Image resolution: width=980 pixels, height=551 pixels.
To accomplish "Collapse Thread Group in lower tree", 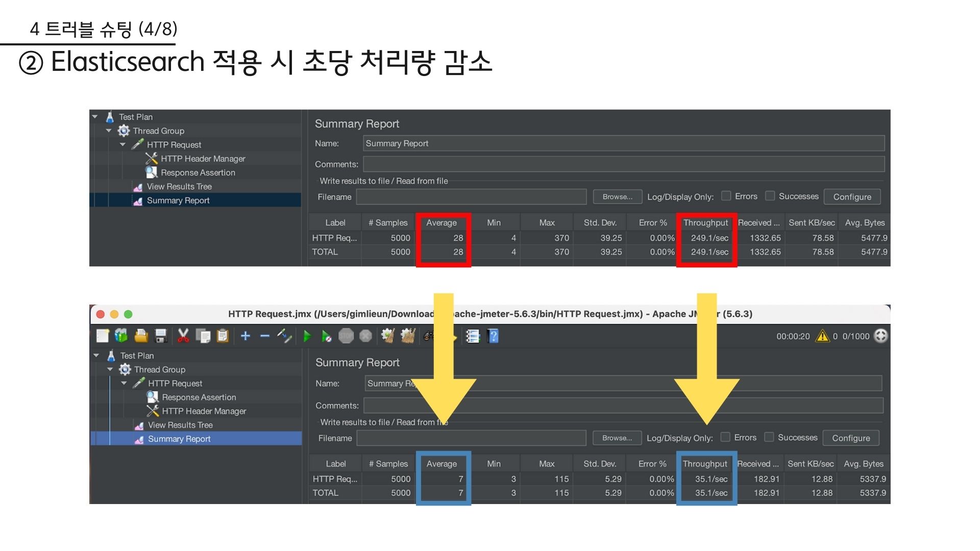I will 110,369.
